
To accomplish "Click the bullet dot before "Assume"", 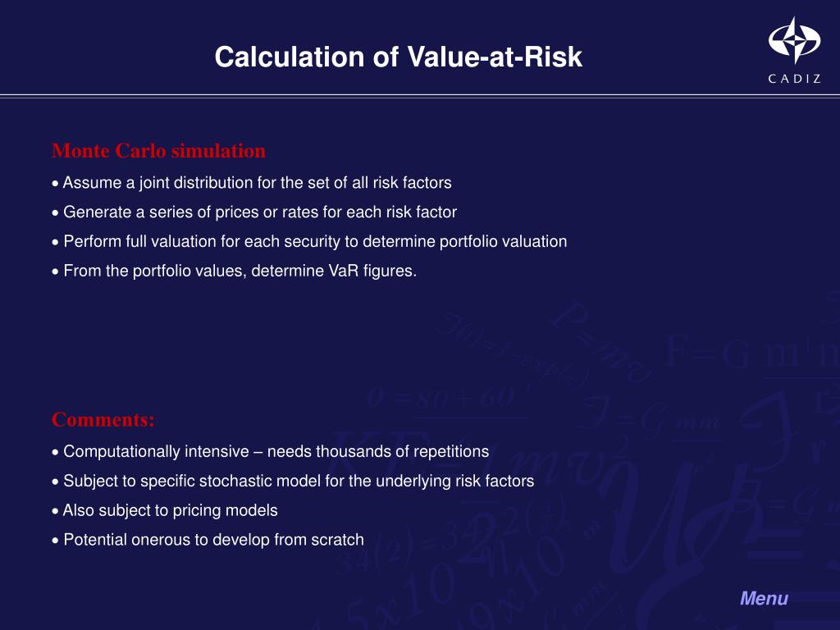I will tap(55, 184).
